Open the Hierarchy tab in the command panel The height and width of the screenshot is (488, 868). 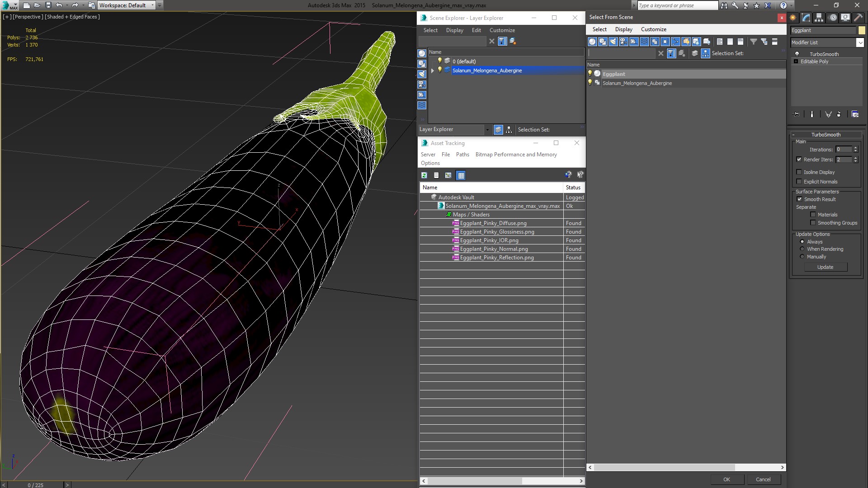coord(819,18)
